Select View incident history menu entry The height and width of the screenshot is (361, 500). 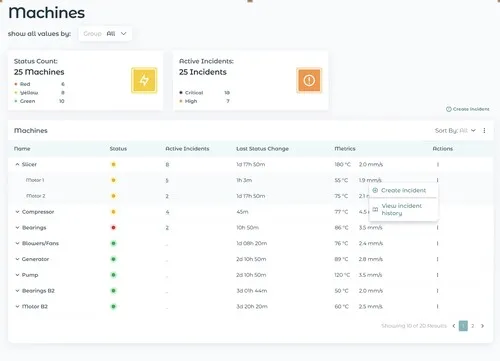[x=403, y=209]
